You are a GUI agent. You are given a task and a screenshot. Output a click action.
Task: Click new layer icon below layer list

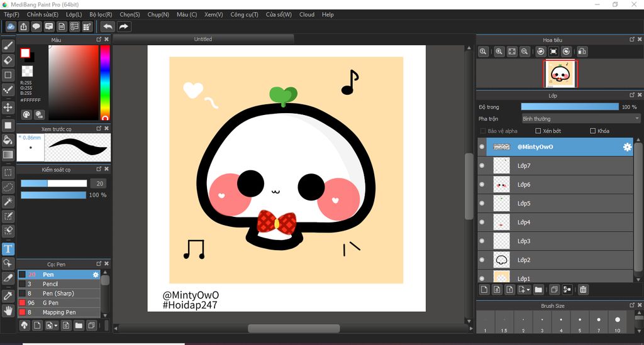point(484,290)
